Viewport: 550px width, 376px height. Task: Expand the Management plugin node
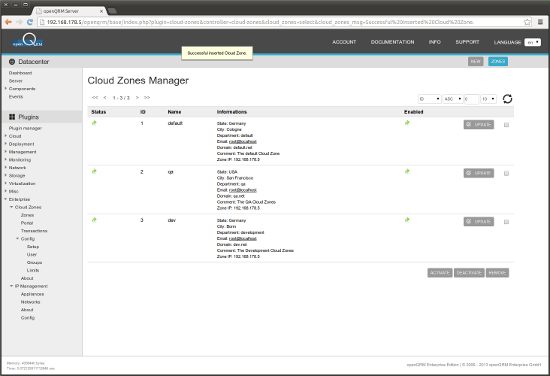[6, 152]
